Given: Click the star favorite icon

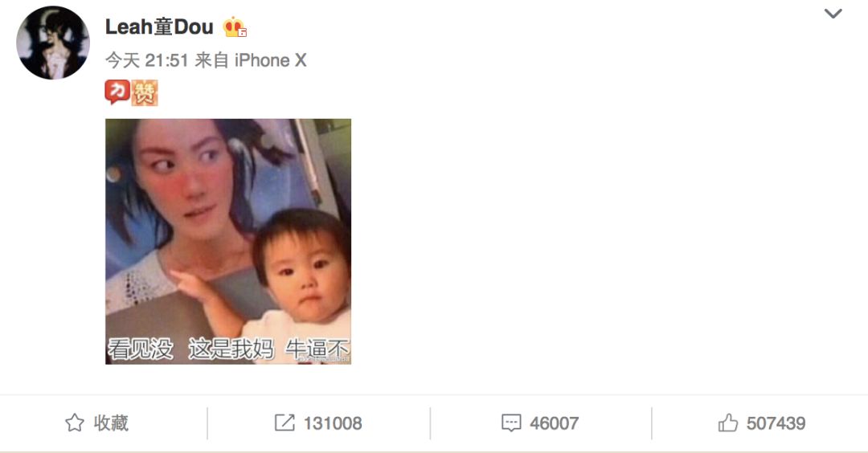Looking at the screenshot, I should coord(75,423).
